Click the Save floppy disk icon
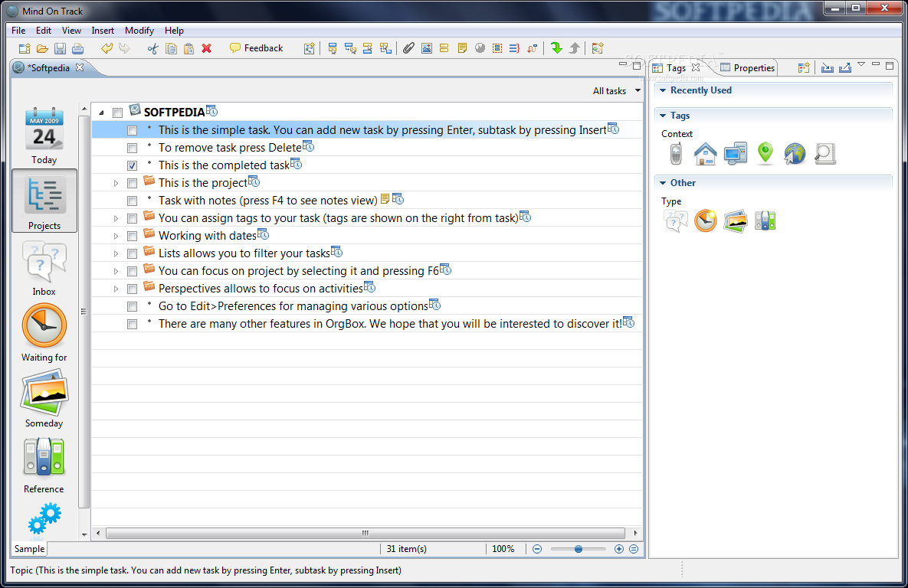The width and height of the screenshot is (908, 588). tap(61, 48)
